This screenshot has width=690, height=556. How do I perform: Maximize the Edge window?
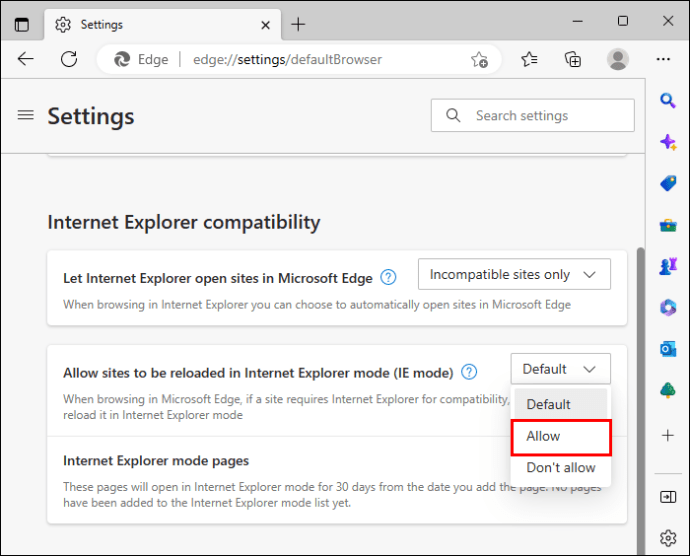point(623,21)
